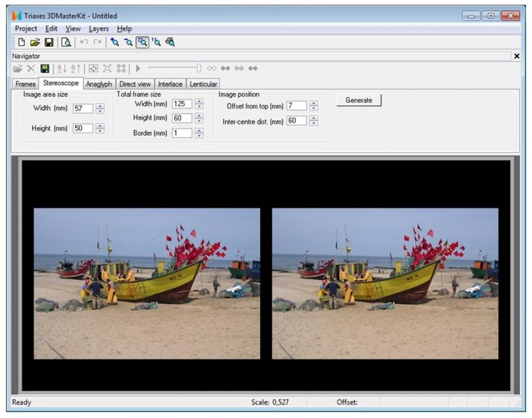The height and width of the screenshot is (418, 532).
Task: Decrease Border value using the down arrow
Action: click(x=198, y=135)
